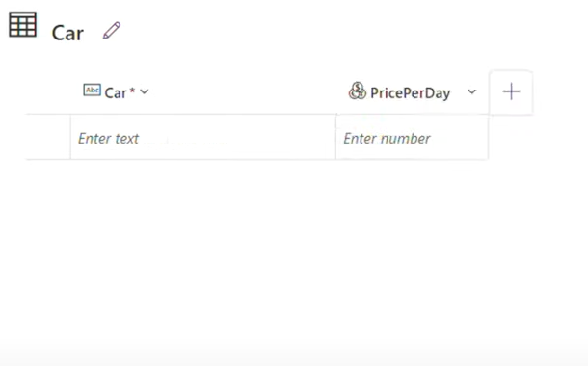This screenshot has height=366, width=588.
Task: Focus the empty cell under Car column
Action: (203, 137)
